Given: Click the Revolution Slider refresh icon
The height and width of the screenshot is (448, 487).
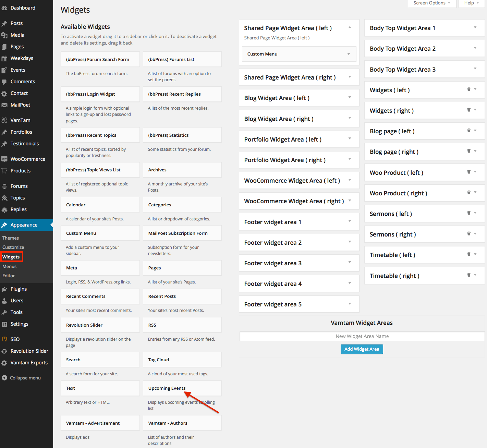Looking at the screenshot, I should pyautogui.click(x=4, y=351).
